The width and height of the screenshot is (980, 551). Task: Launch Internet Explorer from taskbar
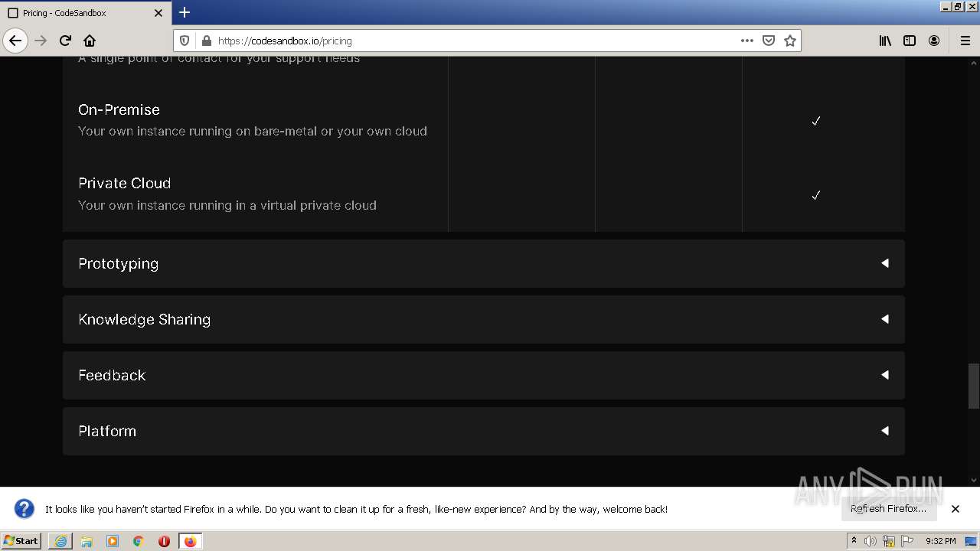coord(60,541)
